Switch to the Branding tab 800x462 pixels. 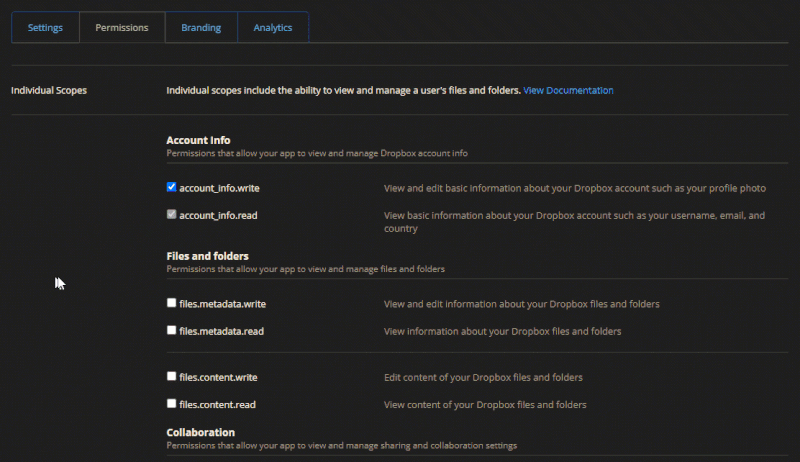coord(201,28)
